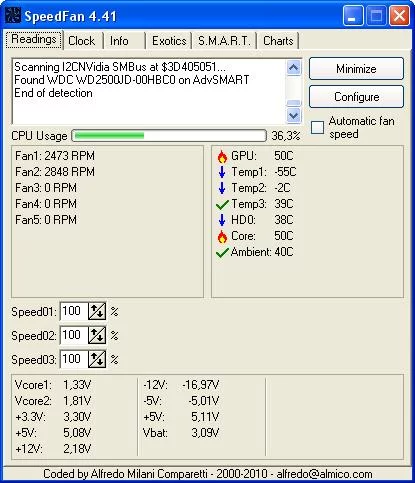Screen dimensions: 415x483
Task: Open the Configure dialog button
Action: coord(356,97)
